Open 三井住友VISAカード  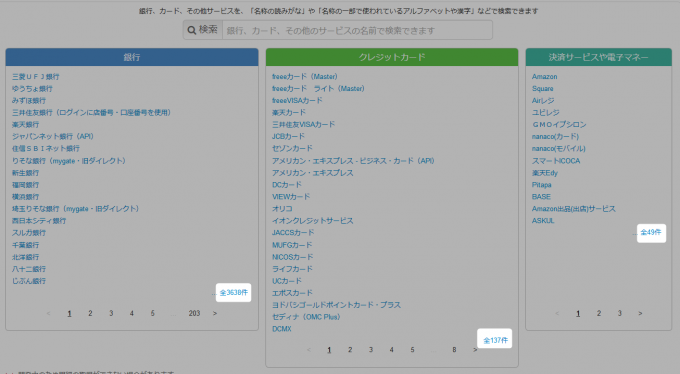tap(303, 125)
